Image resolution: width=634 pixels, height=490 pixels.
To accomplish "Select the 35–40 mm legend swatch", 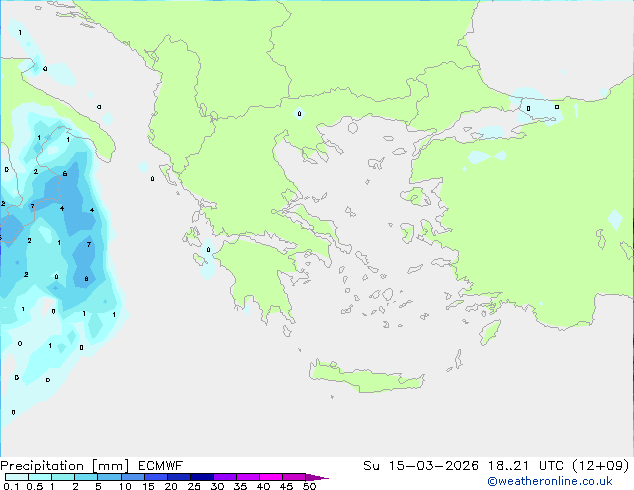I will coord(248,477).
